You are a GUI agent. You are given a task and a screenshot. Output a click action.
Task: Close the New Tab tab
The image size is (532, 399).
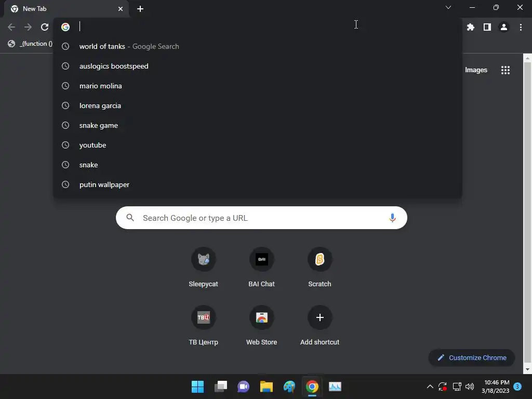pyautogui.click(x=121, y=9)
